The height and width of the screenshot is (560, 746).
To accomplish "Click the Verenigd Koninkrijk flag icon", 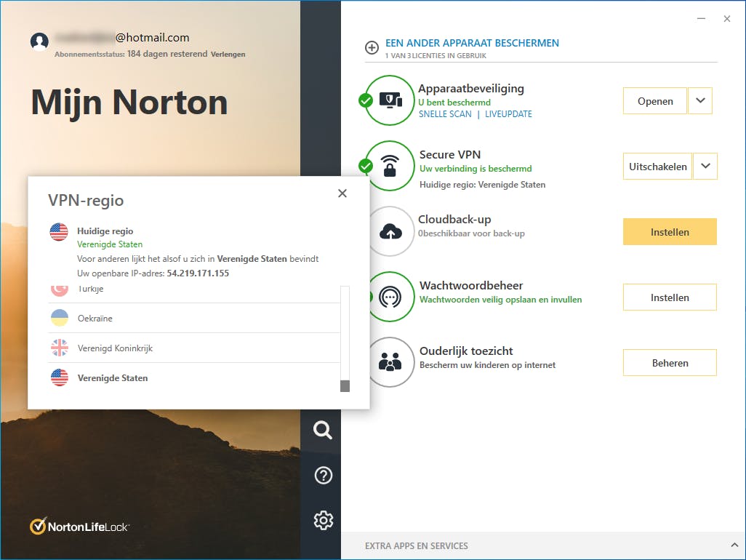I will click(x=60, y=348).
